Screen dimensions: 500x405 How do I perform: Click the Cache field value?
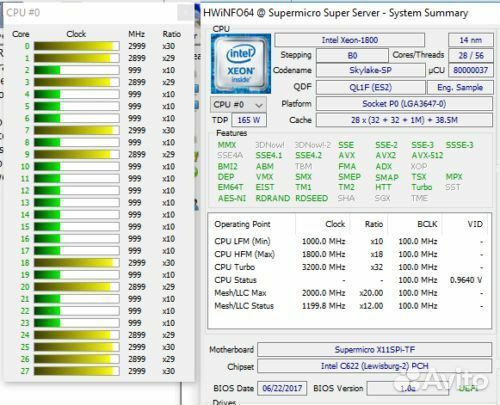pos(404,120)
